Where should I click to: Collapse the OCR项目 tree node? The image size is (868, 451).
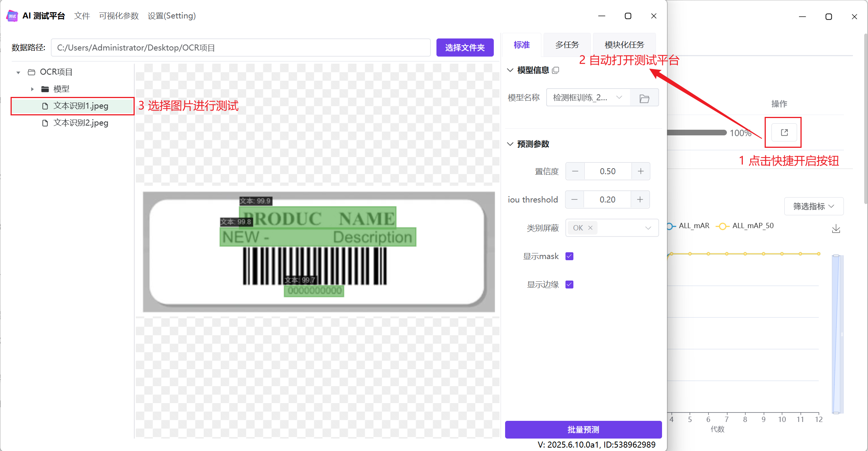[x=18, y=72]
